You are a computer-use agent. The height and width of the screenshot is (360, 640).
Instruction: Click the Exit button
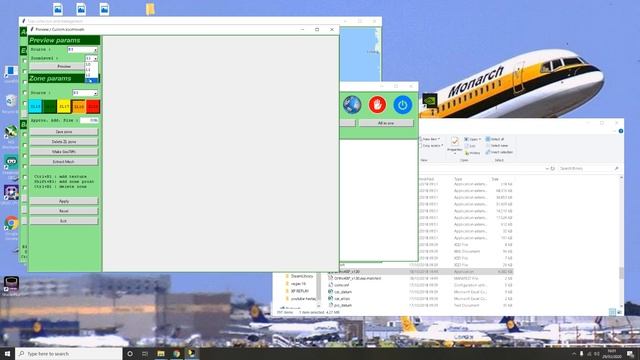(x=64, y=221)
